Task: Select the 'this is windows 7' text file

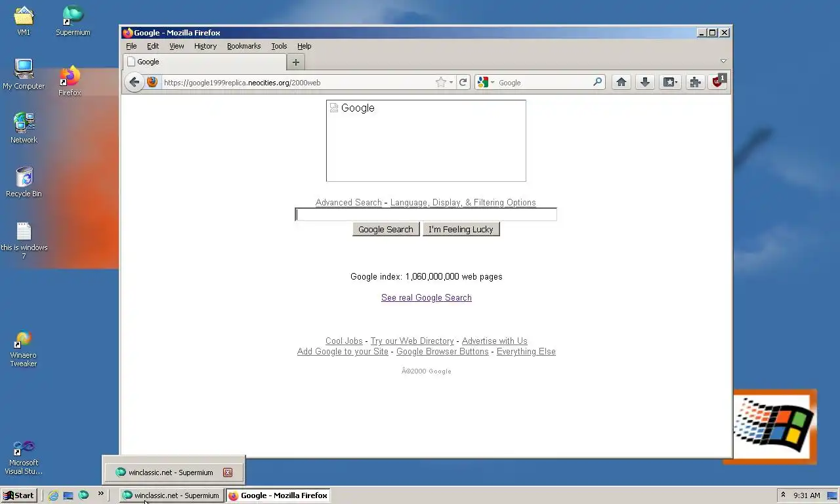Action: [24, 240]
